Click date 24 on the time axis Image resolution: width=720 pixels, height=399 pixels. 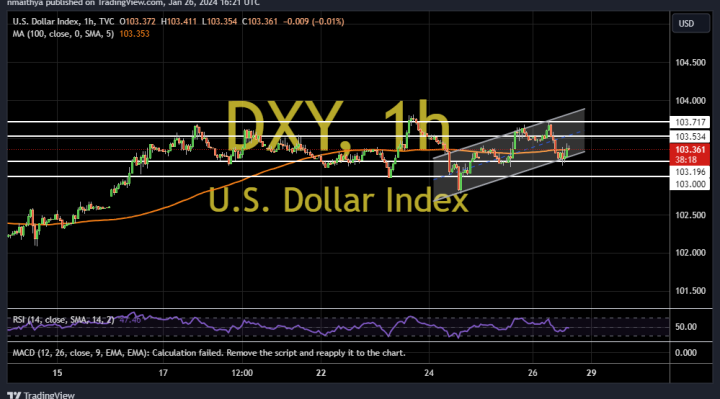(428, 373)
